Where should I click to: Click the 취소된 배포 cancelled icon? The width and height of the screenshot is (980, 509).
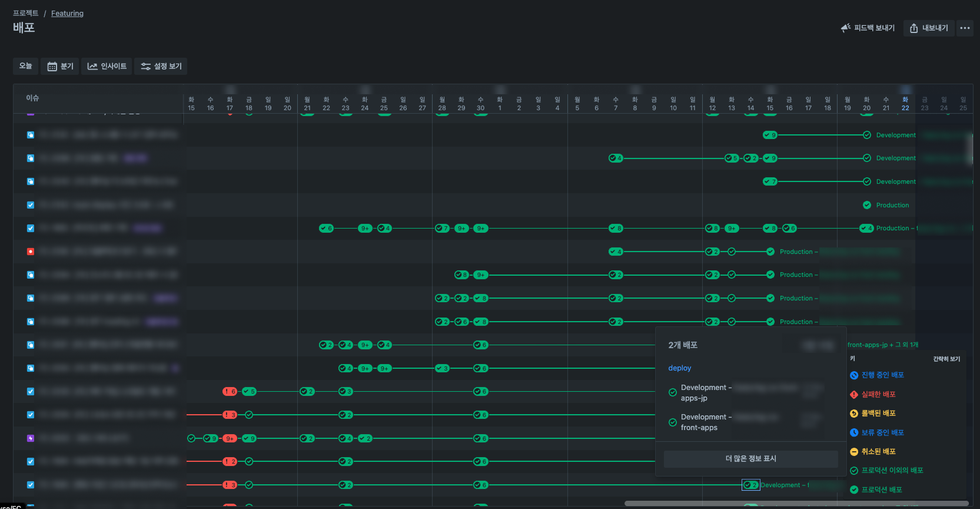[854, 451]
